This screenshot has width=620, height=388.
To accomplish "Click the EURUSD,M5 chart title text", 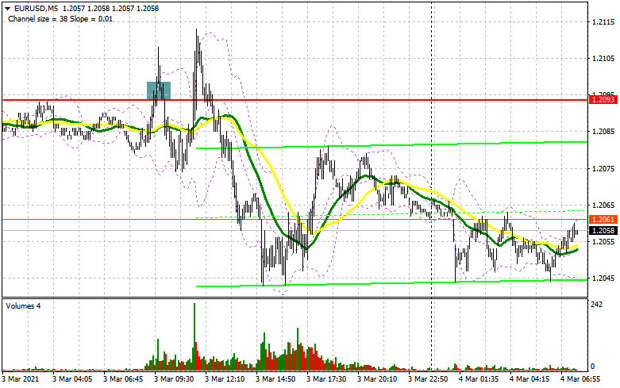I will (35, 8).
